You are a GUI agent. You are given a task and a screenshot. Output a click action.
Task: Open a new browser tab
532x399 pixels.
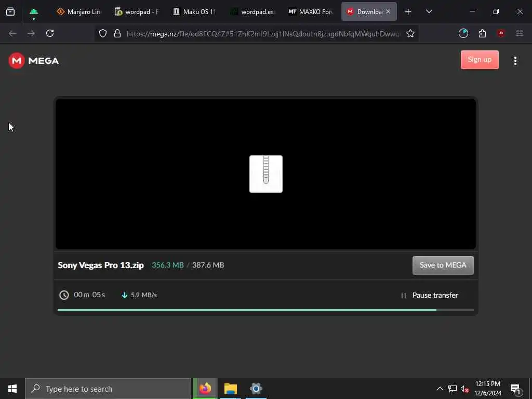408,12
